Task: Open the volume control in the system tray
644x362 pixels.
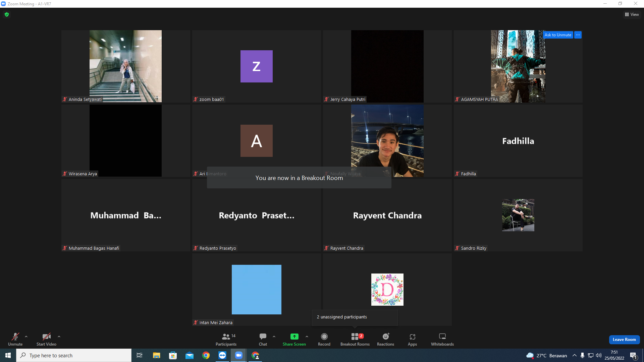Action: 599,355
